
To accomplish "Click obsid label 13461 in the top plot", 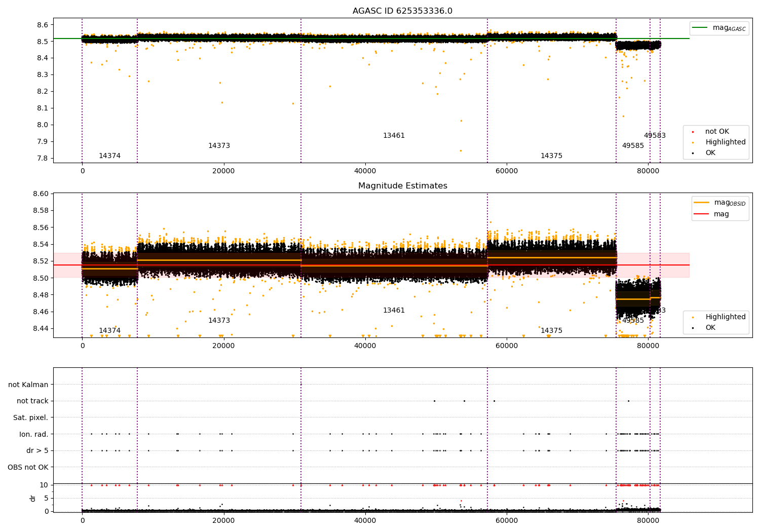I will (x=394, y=136).
